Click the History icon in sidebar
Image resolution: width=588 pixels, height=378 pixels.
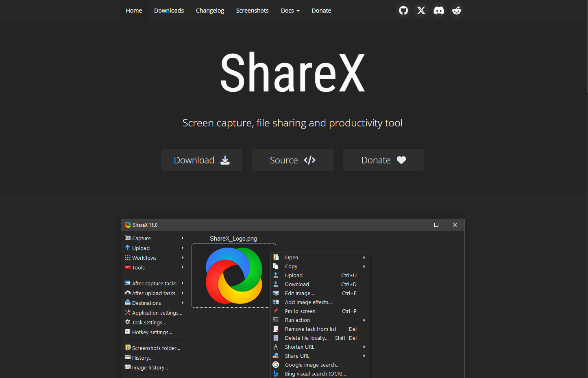(x=128, y=357)
